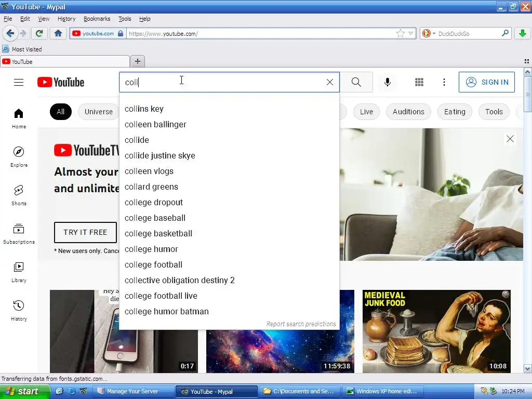
Task: Select the Universe filter chip
Action: (x=99, y=112)
